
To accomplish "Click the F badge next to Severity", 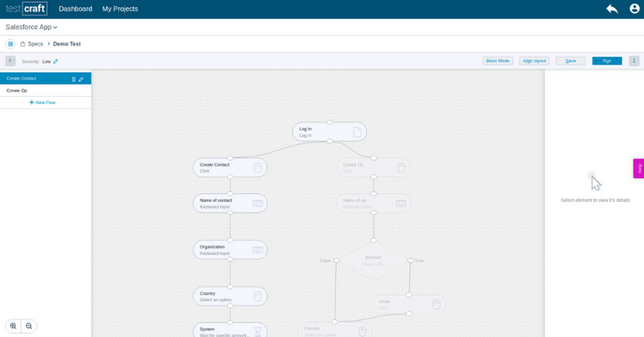I will tap(10, 61).
